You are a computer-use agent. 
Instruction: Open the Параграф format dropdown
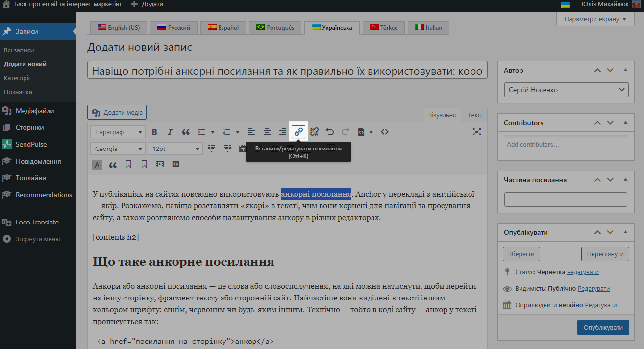point(118,132)
